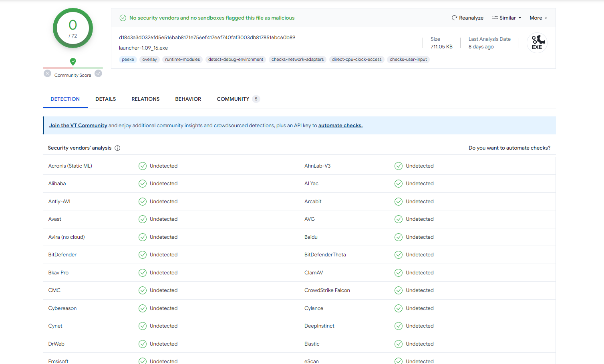604x364 pixels.
Task: Click the check icon in AhnLab-V3 row
Action: point(399,166)
